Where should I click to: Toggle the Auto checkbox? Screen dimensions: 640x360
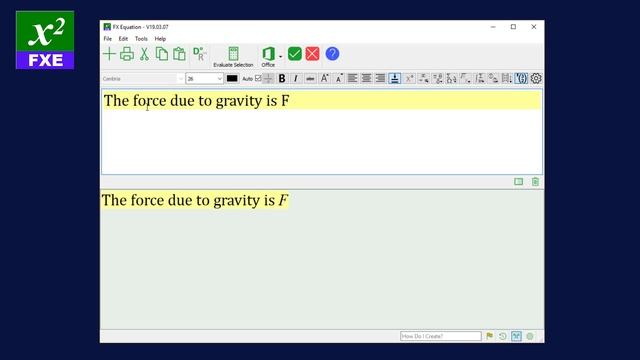(x=258, y=78)
